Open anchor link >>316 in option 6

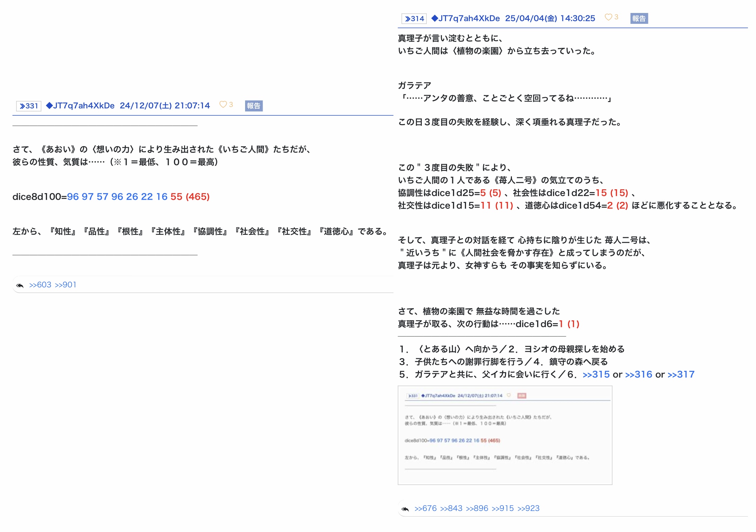click(639, 375)
